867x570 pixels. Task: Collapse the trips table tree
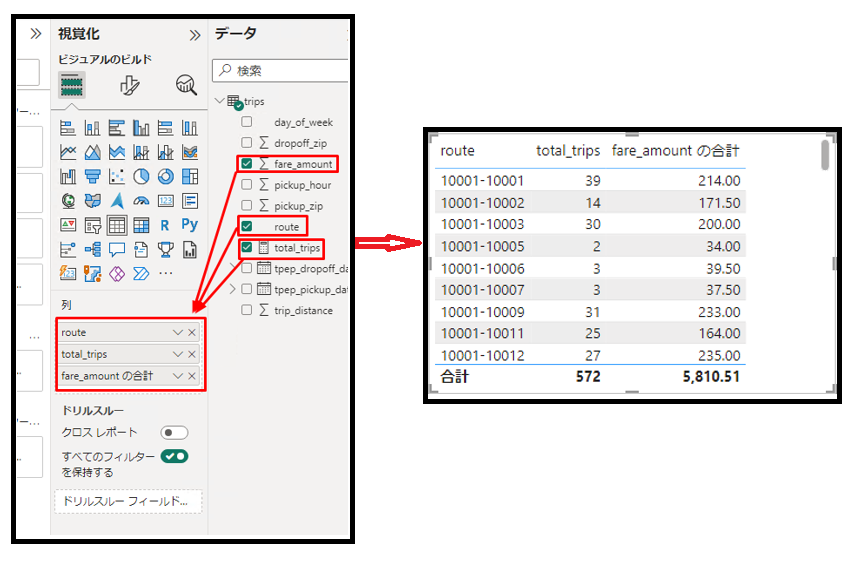[220, 101]
